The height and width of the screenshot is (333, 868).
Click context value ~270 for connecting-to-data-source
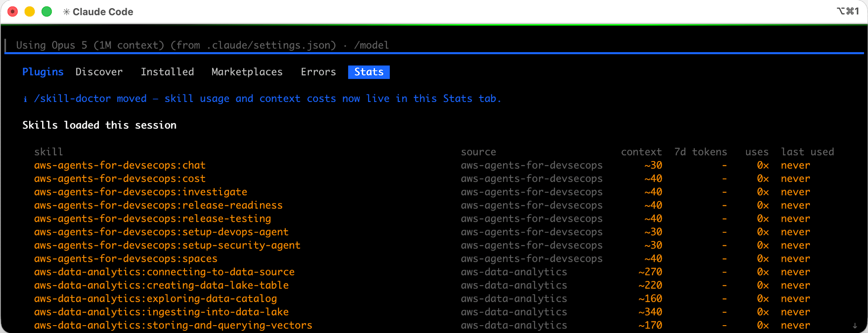pyautogui.click(x=650, y=272)
